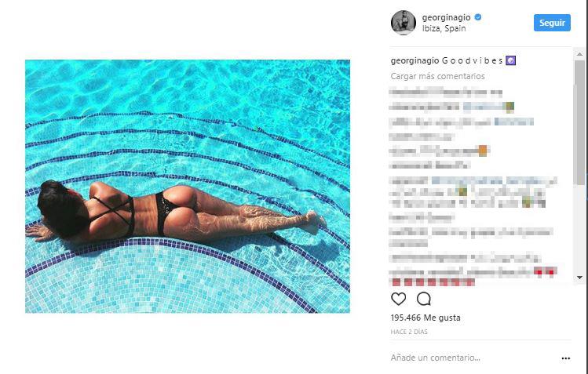Expand comments via Cargar más comentarios
This screenshot has height=374, width=588.
[x=437, y=76]
